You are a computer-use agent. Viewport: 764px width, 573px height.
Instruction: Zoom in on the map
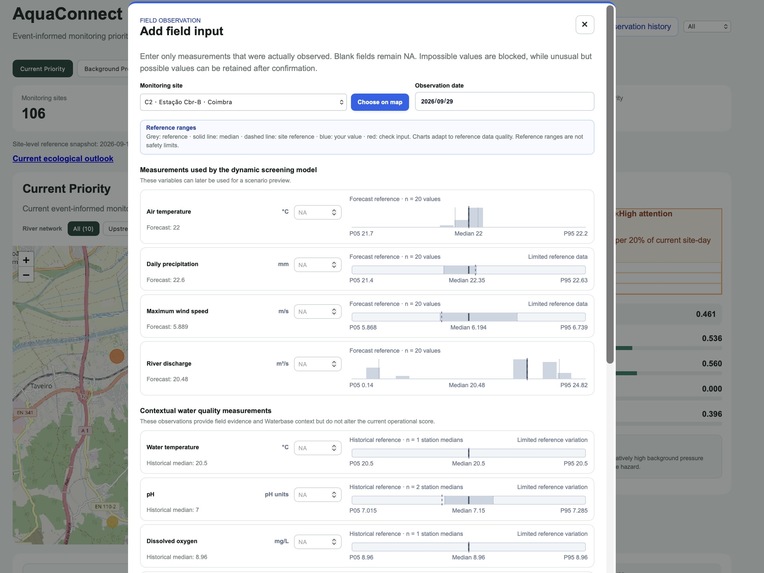pyautogui.click(x=26, y=260)
